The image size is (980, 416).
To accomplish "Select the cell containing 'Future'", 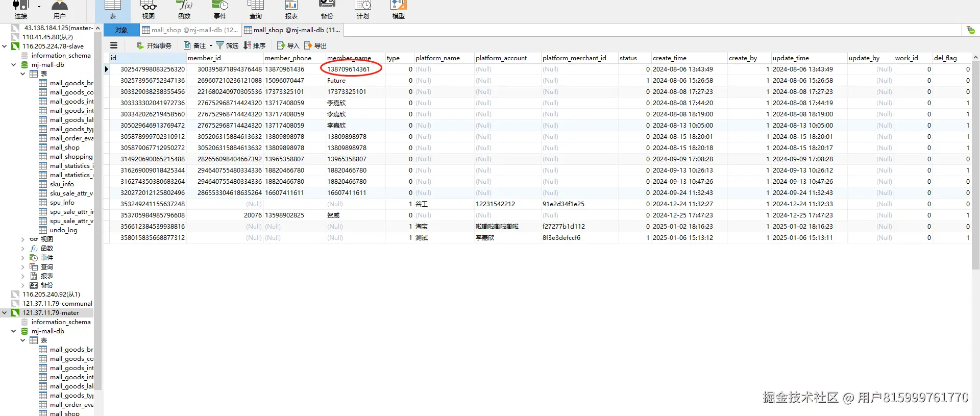I will coord(355,80).
